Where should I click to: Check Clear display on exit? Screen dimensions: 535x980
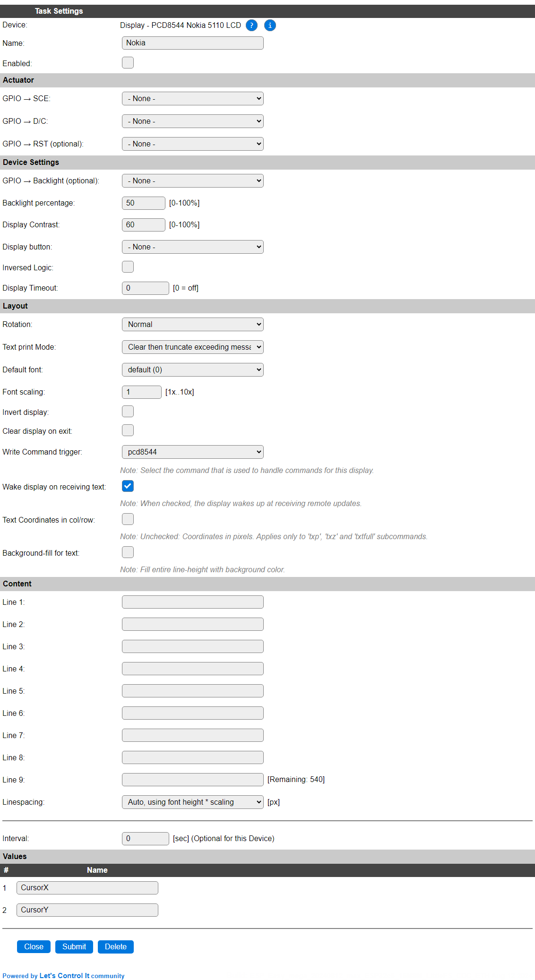coord(128,430)
